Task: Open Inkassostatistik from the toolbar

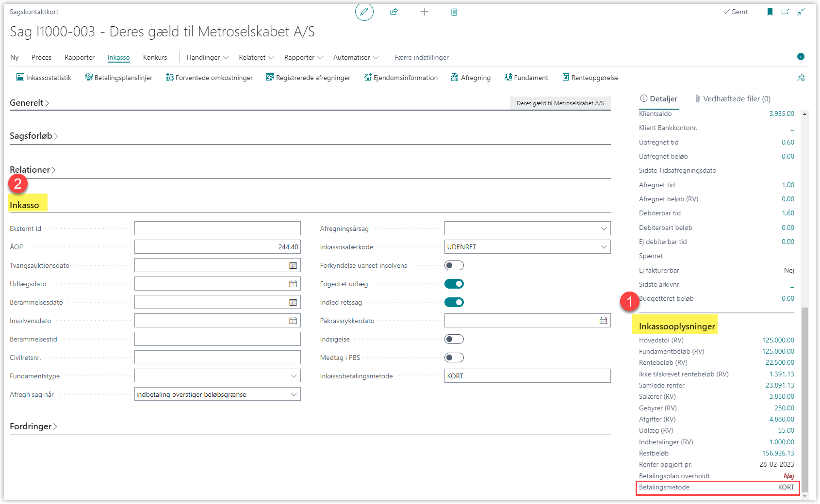Action: coord(44,78)
